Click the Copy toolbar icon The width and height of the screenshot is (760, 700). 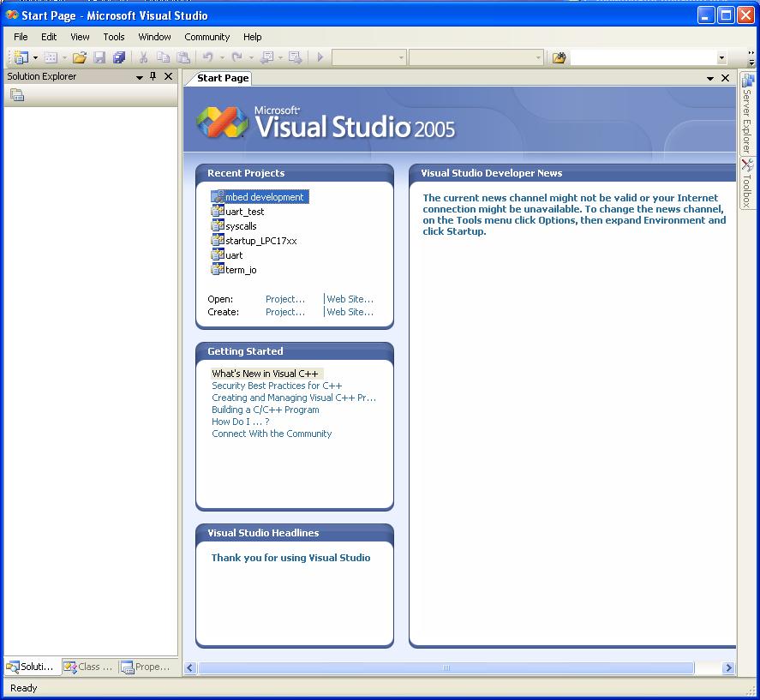click(165, 57)
